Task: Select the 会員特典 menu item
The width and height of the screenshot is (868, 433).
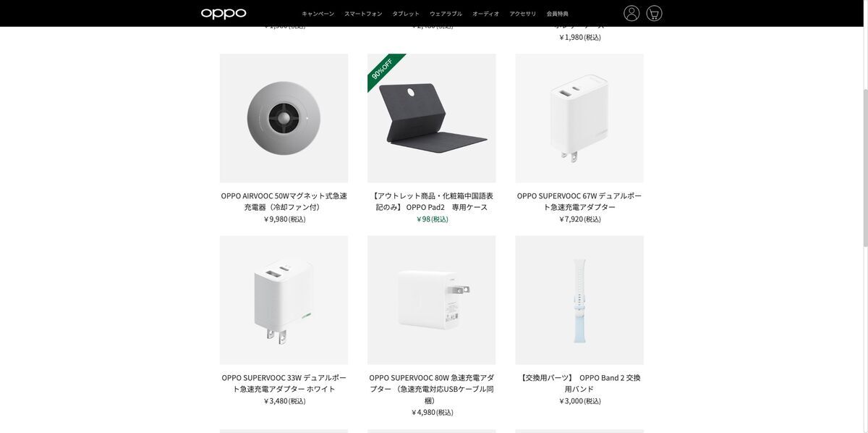Action: [557, 14]
